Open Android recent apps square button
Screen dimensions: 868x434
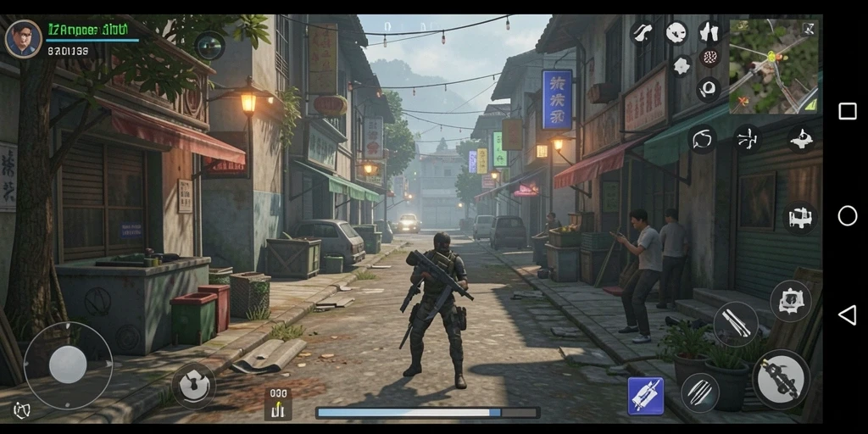(x=847, y=111)
